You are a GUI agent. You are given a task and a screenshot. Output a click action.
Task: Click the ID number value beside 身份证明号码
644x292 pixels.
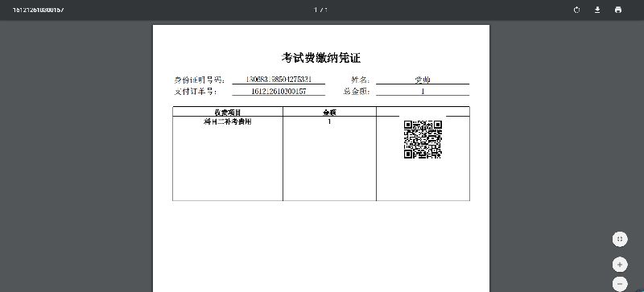pyautogui.click(x=279, y=80)
